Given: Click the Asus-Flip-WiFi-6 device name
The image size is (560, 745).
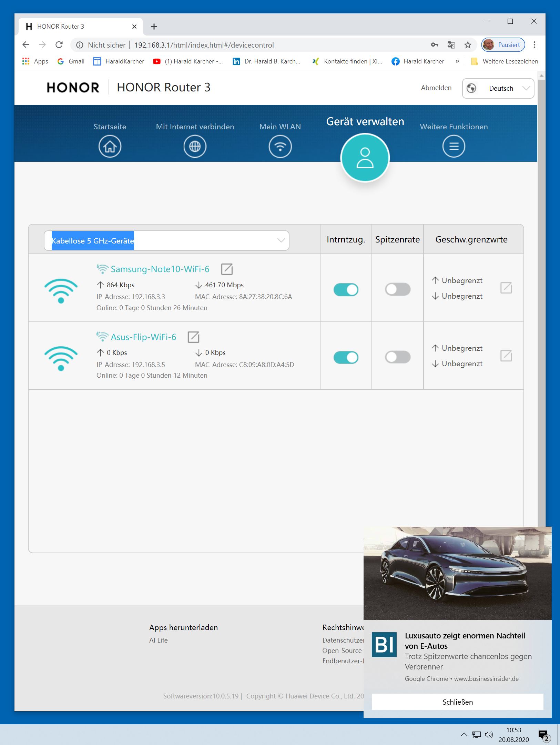Looking at the screenshot, I should tap(143, 337).
